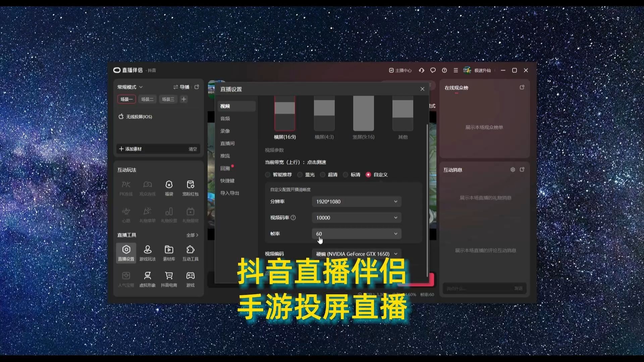Close the 直播设置 dialog
The image size is (644, 362).
pyautogui.click(x=422, y=89)
